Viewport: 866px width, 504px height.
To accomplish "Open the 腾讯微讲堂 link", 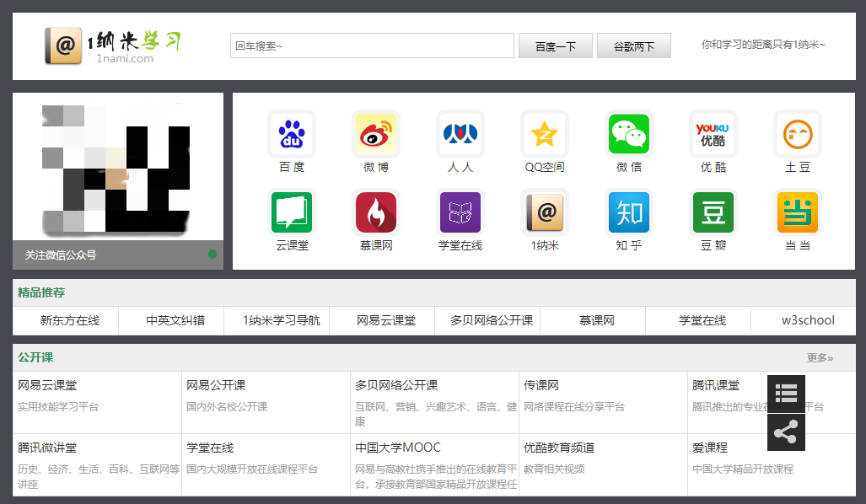I will (x=47, y=448).
